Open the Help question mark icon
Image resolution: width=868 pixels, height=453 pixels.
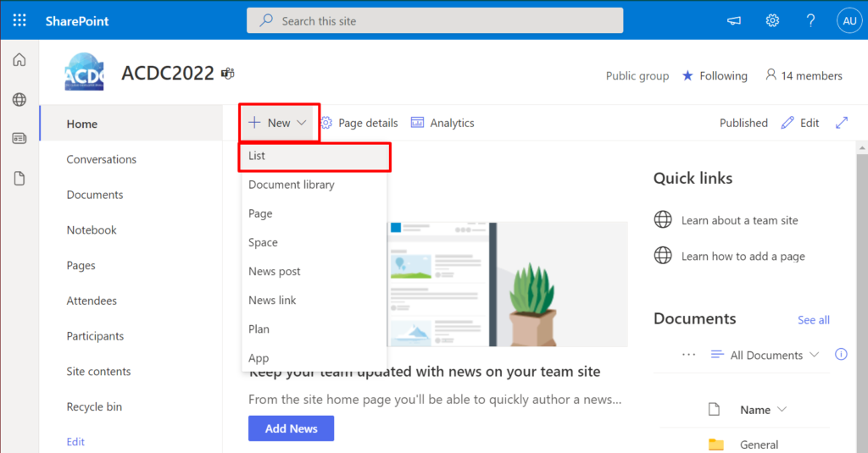pyautogui.click(x=810, y=21)
